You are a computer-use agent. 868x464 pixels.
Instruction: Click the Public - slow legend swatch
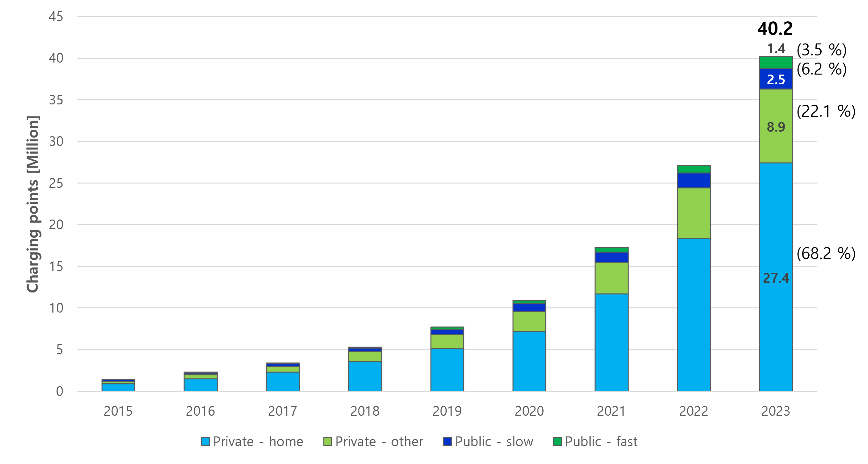point(447,441)
